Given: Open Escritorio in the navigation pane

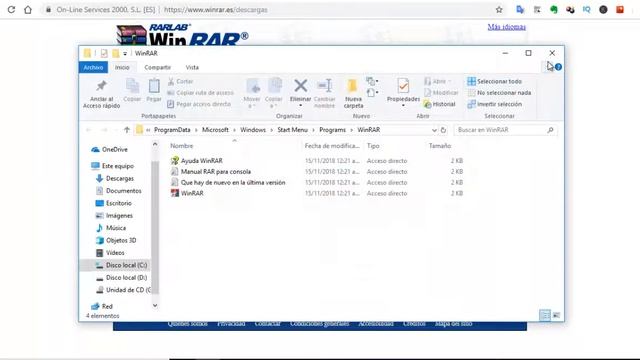Looking at the screenshot, I should [113, 203].
